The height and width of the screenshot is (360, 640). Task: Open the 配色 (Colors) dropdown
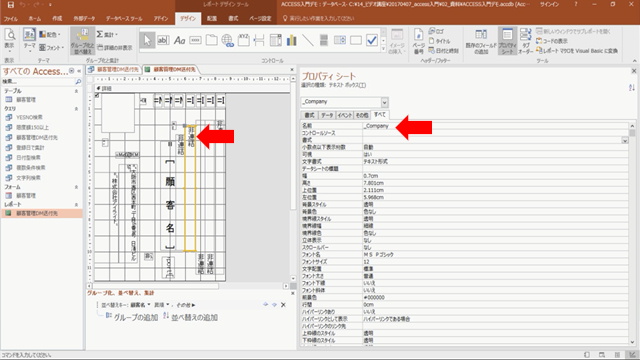click(50, 35)
